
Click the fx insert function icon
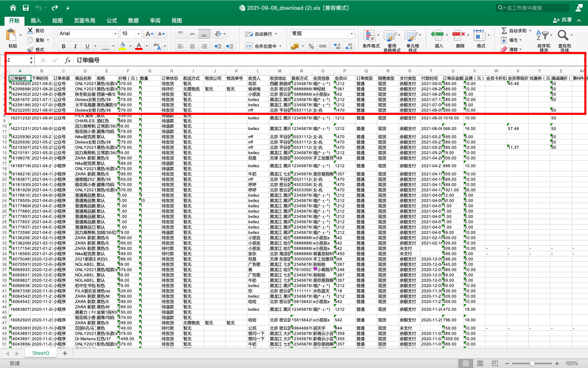click(x=68, y=61)
